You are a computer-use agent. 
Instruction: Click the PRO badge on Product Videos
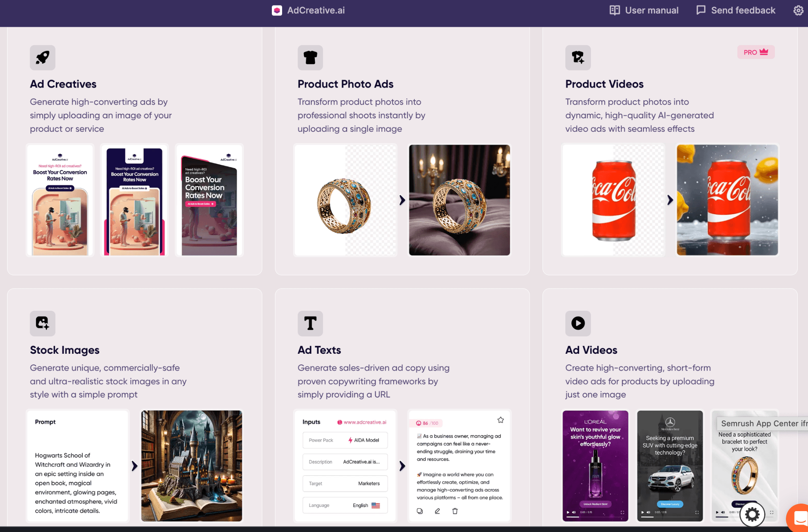pyautogui.click(x=756, y=52)
